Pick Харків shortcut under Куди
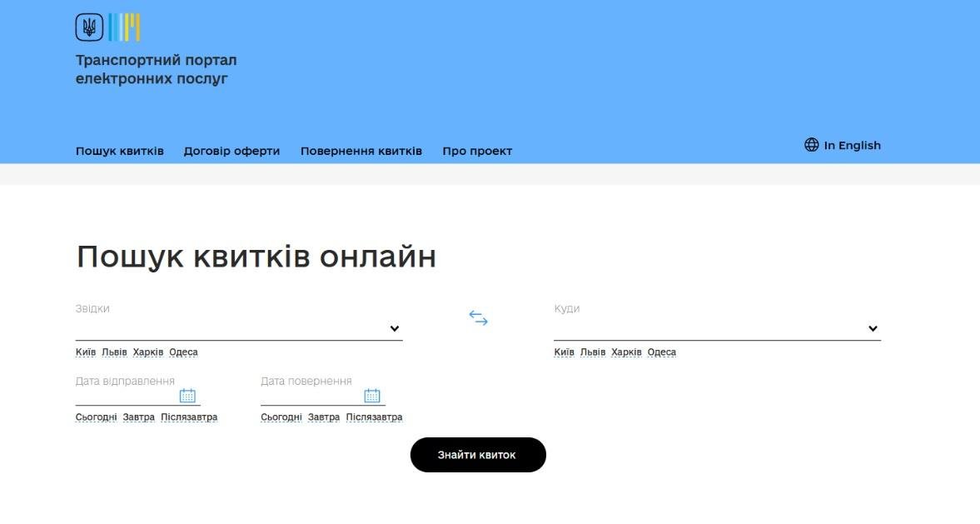980x524 pixels. tap(626, 352)
